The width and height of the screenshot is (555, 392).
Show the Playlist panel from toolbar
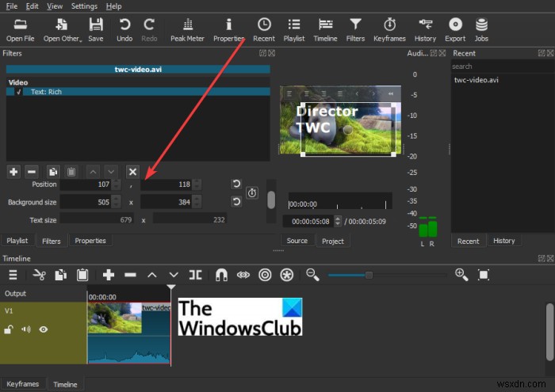click(x=294, y=30)
